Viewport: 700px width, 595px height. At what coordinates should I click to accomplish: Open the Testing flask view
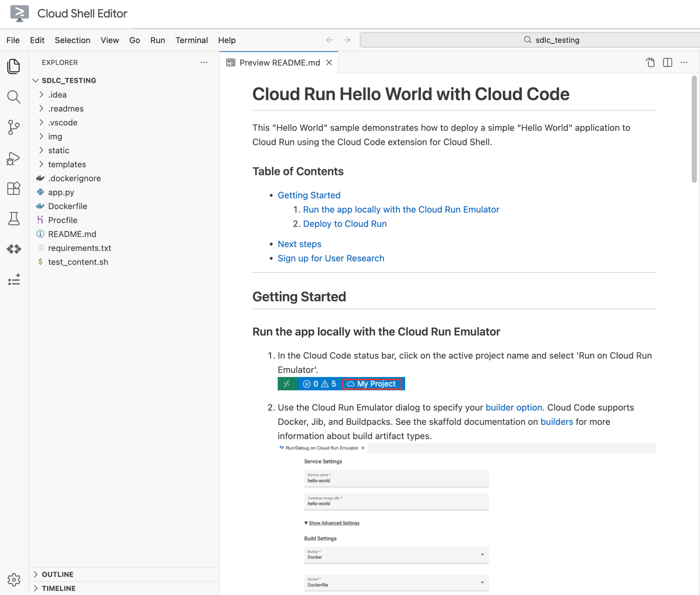tap(14, 219)
